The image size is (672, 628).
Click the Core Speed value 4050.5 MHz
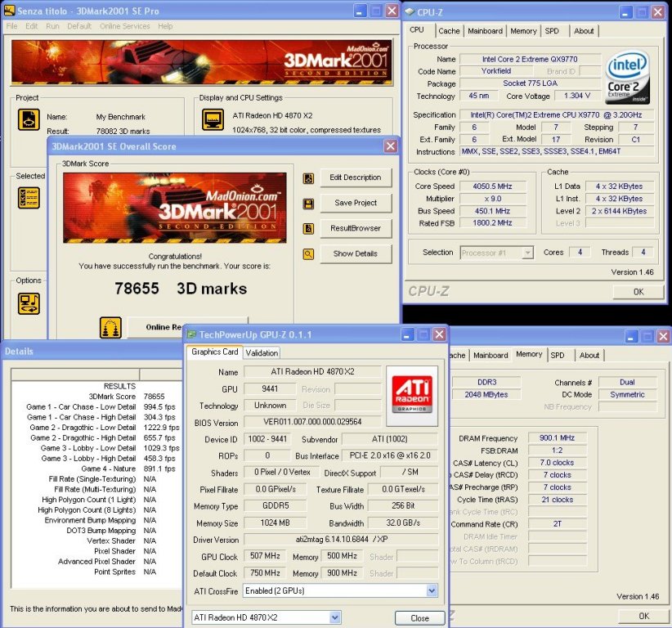(492, 186)
